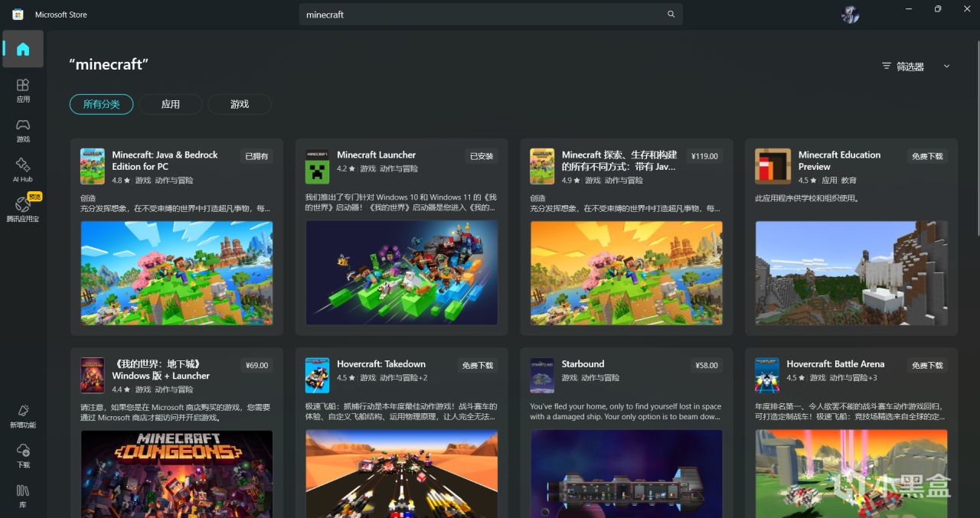Expand the 筛选器 chevron
The width and height of the screenshot is (980, 518).
point(946,67)
